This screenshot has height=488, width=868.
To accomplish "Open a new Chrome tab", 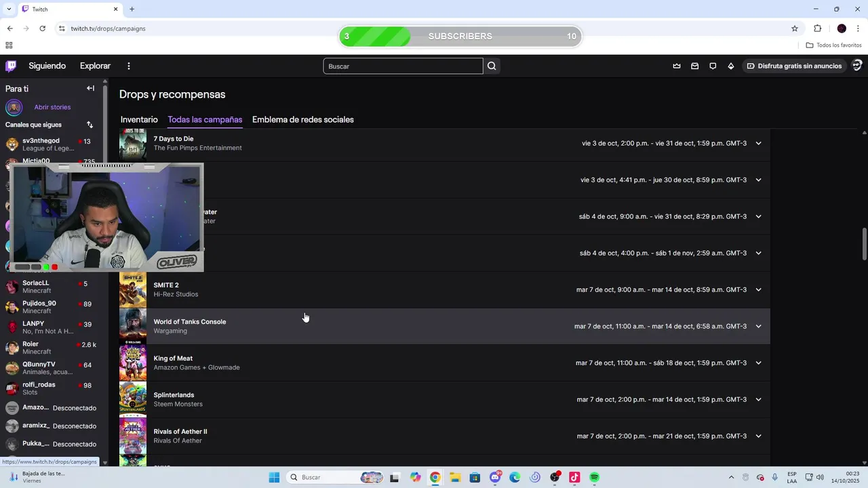I will click(x=132, y=9).
